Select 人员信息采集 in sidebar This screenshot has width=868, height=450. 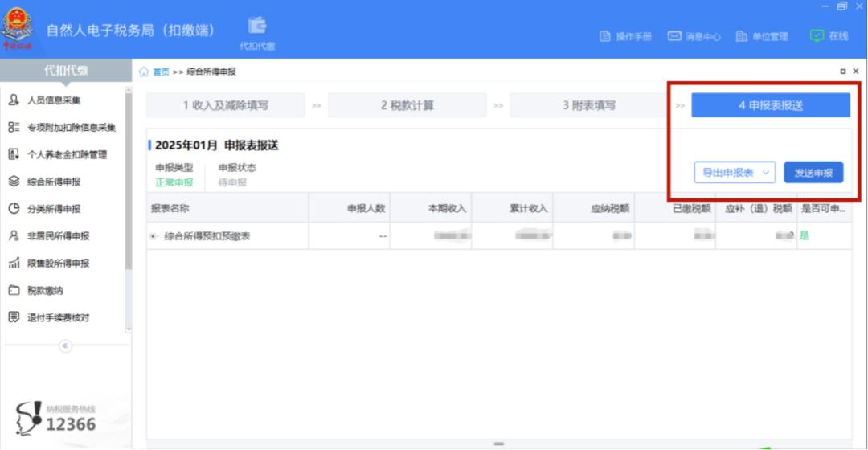[54, 100]
